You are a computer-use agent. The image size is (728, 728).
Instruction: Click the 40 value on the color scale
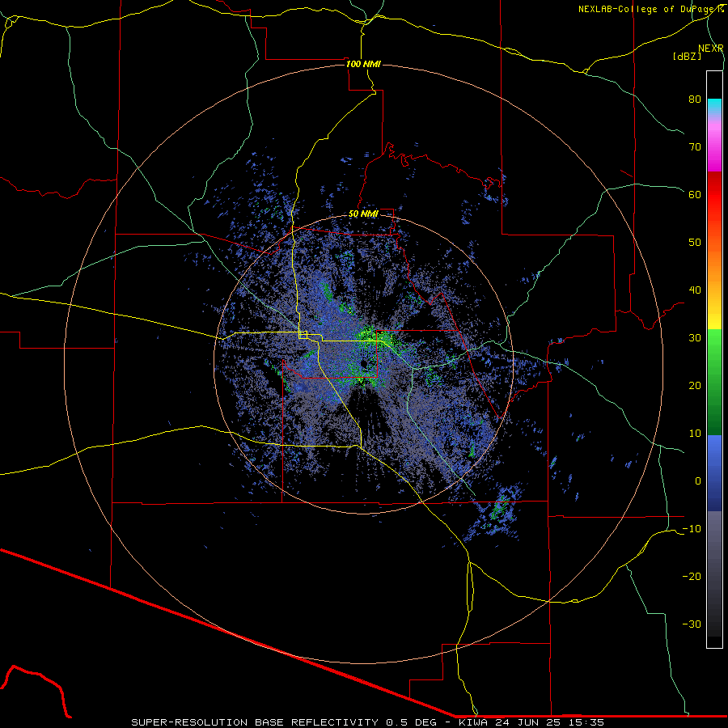point(695,290)
